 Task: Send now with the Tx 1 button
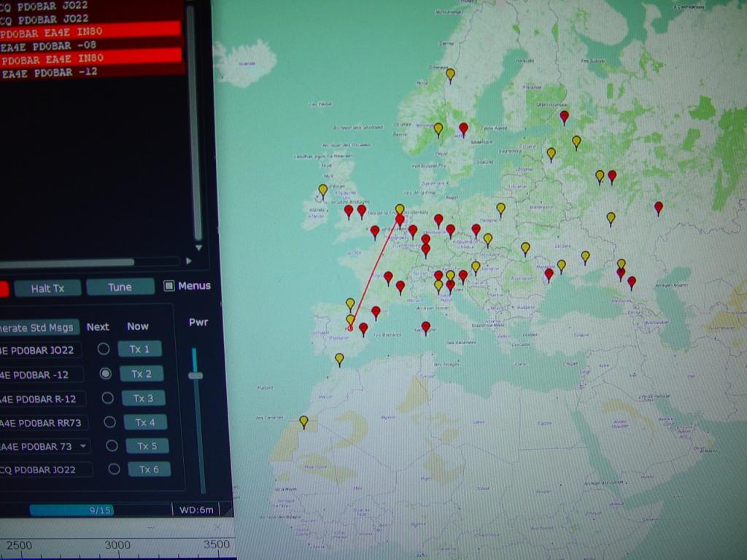[139, 349]
